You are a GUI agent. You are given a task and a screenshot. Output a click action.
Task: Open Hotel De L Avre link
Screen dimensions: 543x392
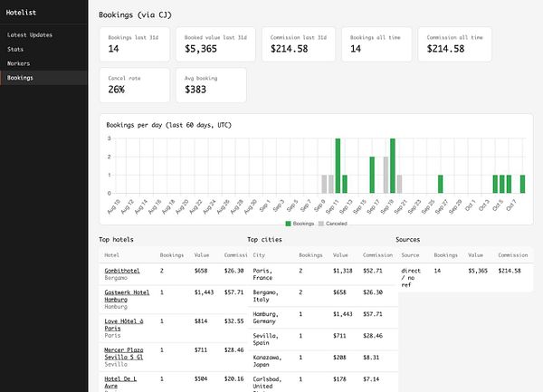tap(120, 382)
